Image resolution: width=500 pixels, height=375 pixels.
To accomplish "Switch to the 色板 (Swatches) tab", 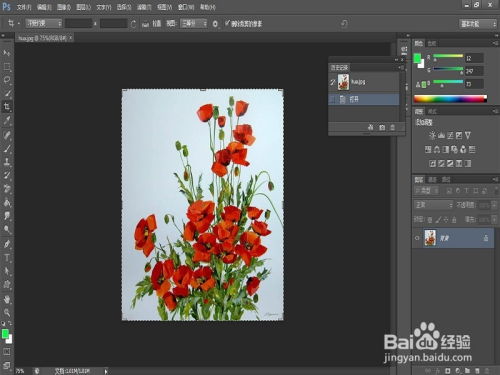I will click(x=432, y=43).
